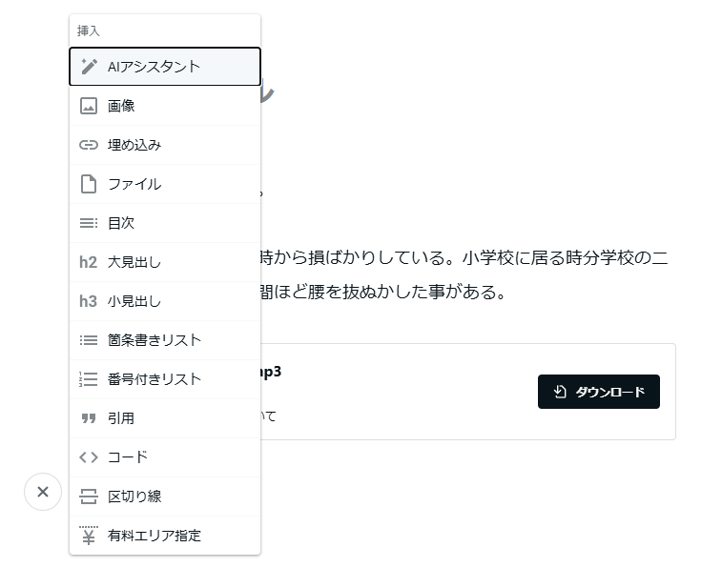Click the AI assistant magic pen icon
The image size is (722, 588).
tap(89, 67)
